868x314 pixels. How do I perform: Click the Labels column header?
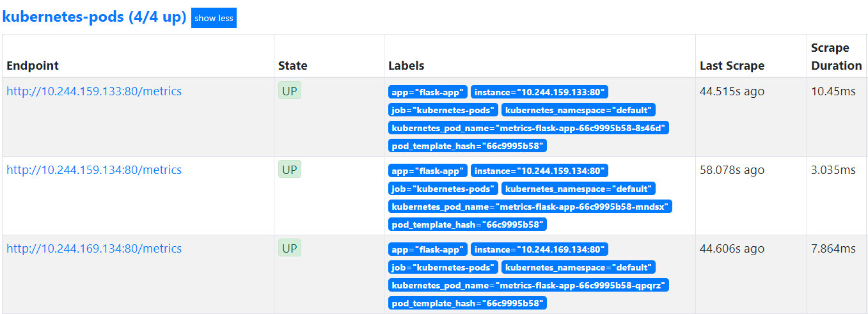(x=406, y=66)
